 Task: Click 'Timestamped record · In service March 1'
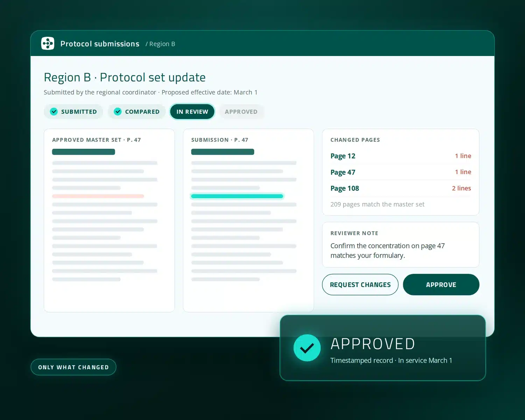pyautogui.click(x=391, y=360)
